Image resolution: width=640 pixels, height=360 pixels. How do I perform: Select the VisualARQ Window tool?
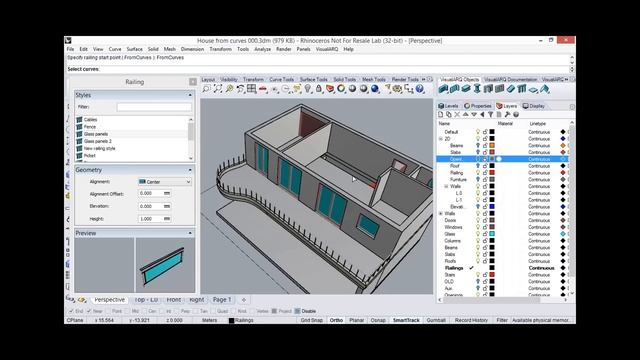tap(499, 89)
